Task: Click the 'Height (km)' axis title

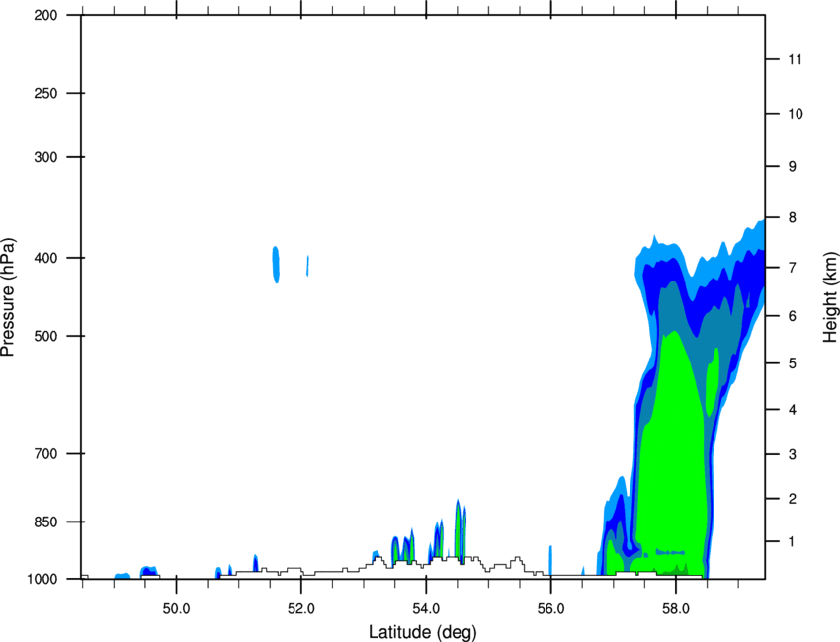Action: 830,297
